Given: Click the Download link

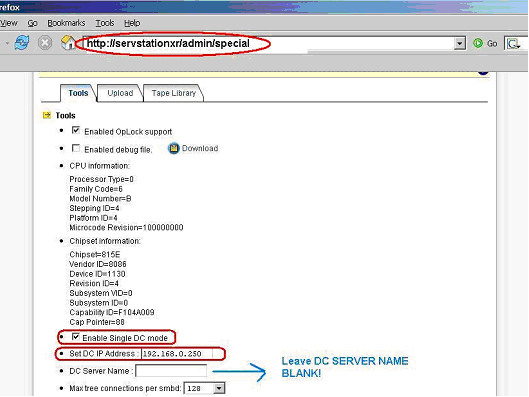Looking at the screenshot, I should [200, 148].
